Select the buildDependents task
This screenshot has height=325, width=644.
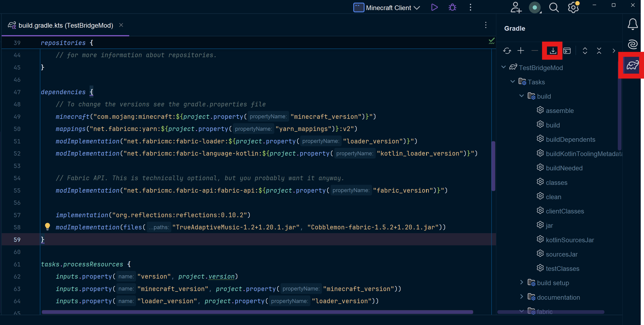(x=570, y=139)
